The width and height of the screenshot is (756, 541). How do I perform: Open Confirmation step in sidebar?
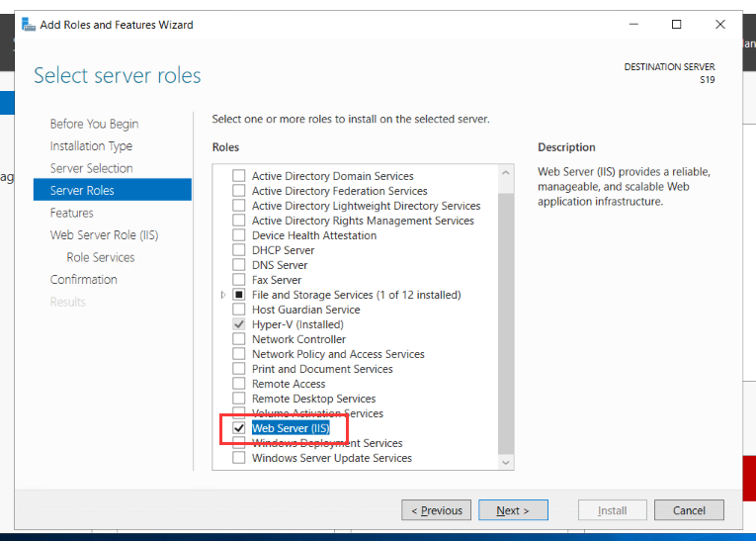[x=83, y=280]
